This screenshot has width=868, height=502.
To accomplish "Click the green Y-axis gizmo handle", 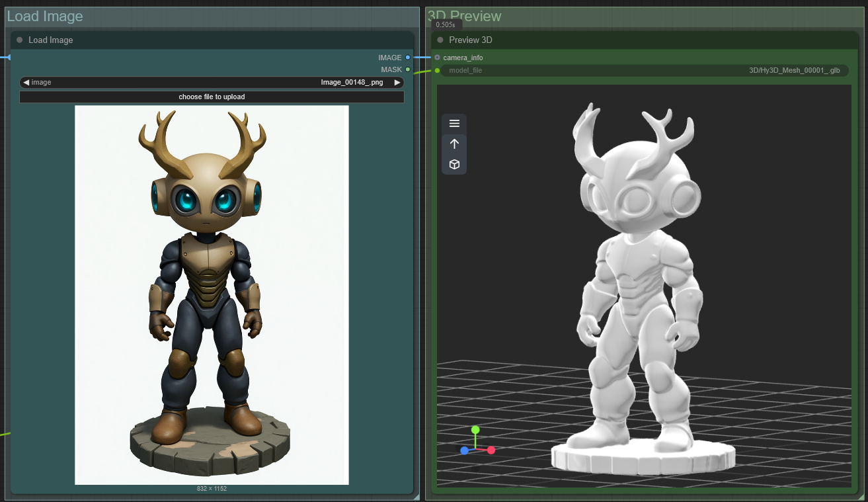I will [475, 430].
